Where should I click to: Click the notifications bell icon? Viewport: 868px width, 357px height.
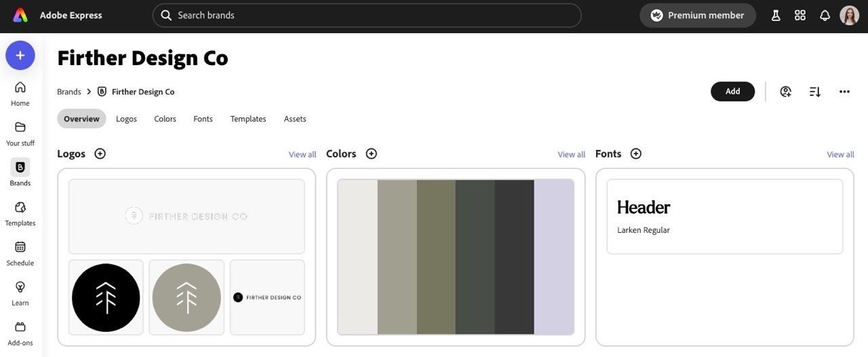click(x=825, y=15)
